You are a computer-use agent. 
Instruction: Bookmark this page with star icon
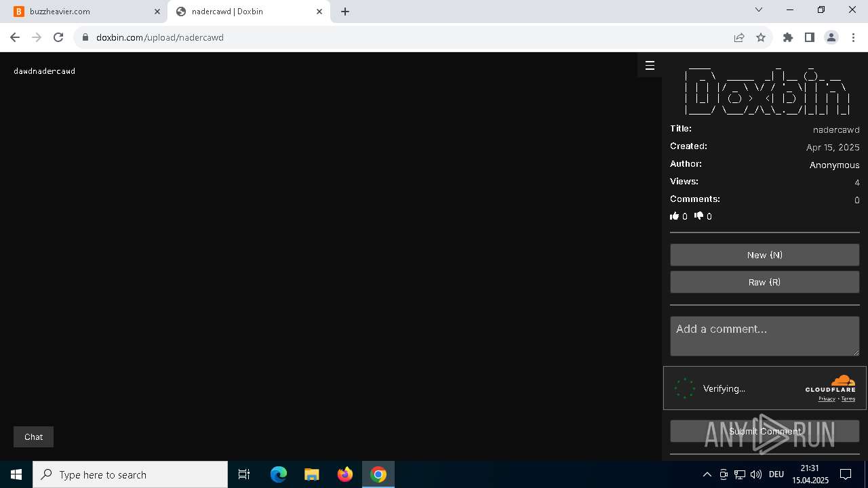click(761, 37)
